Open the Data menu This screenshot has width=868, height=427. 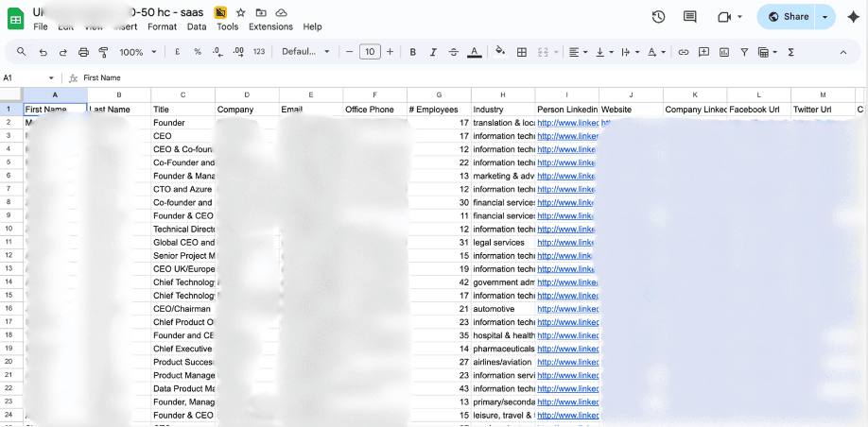pyautogui.click(x=197, y=26)
